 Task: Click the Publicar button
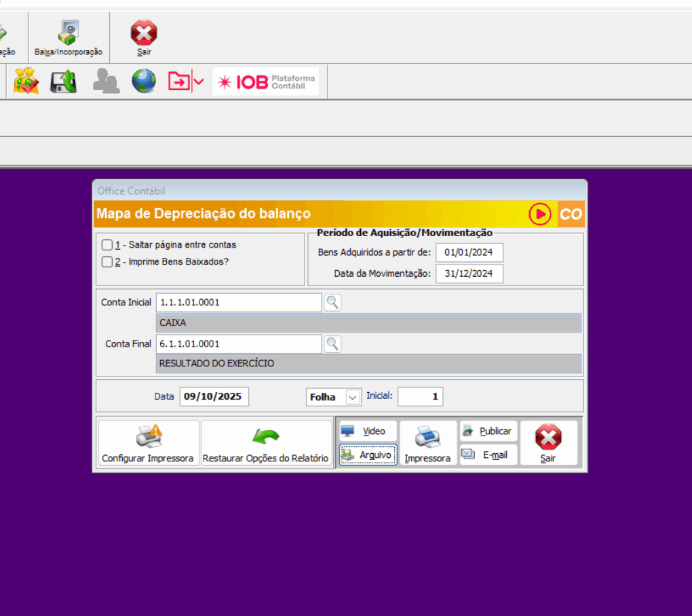488,431
